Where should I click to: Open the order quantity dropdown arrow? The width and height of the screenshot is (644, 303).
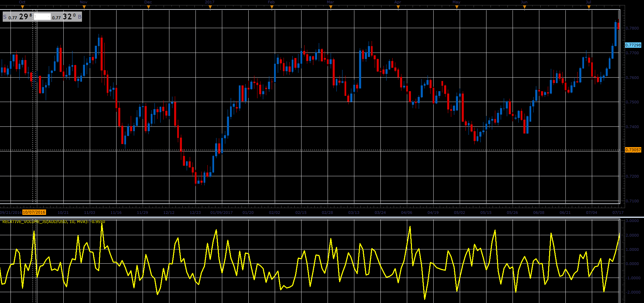coord(49,17)
